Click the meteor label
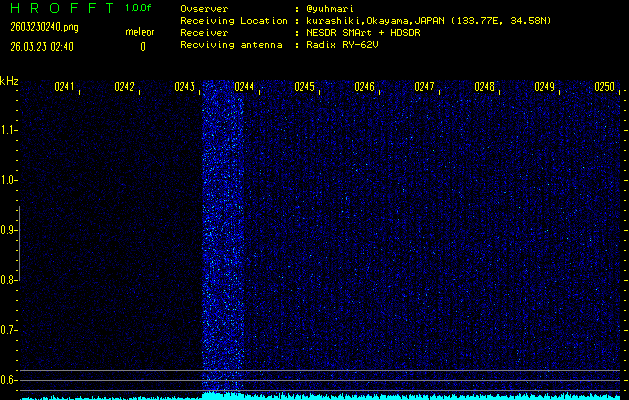 (140, 32)
